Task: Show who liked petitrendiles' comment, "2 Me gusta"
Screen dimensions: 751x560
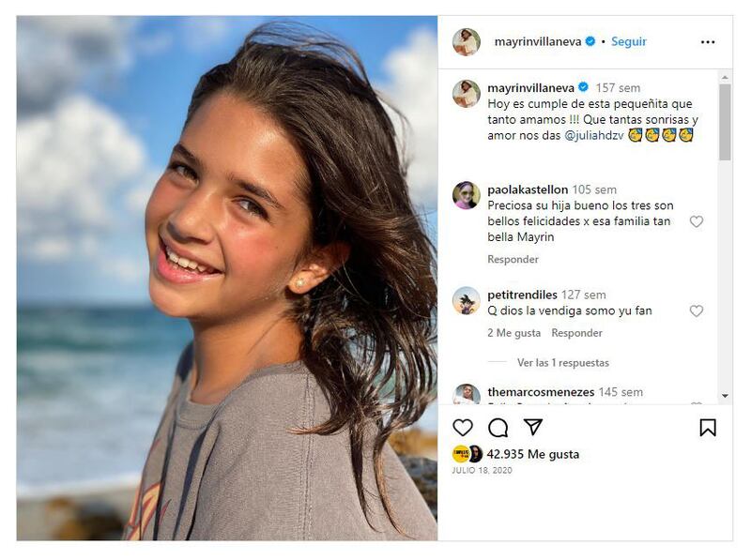Action: tap(513, 333)
